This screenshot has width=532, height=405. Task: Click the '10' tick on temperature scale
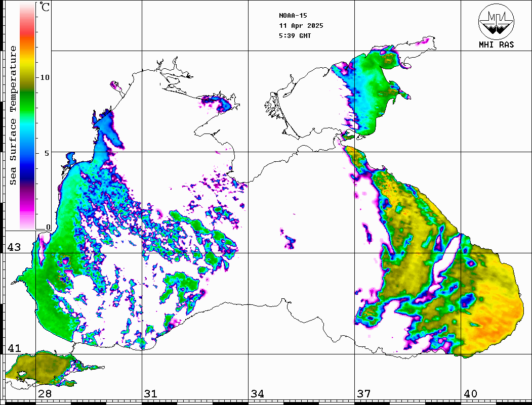pos(45,77)
